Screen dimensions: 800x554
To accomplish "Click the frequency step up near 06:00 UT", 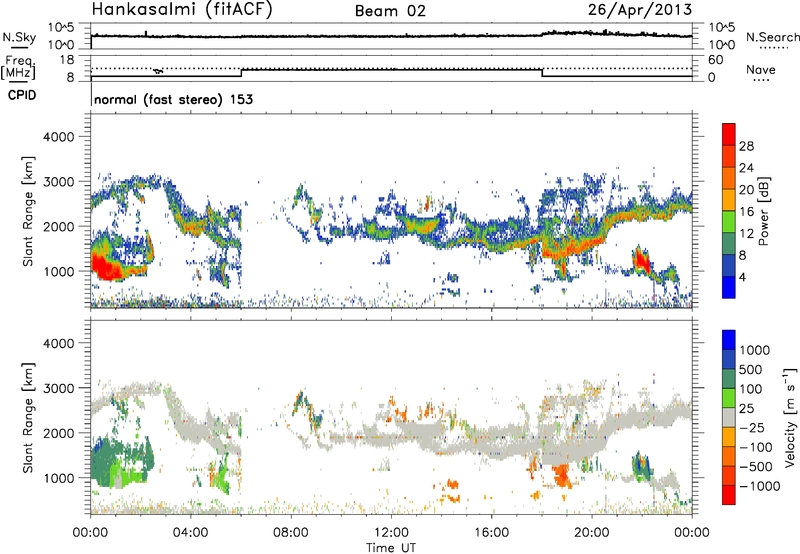I will 241,73.
